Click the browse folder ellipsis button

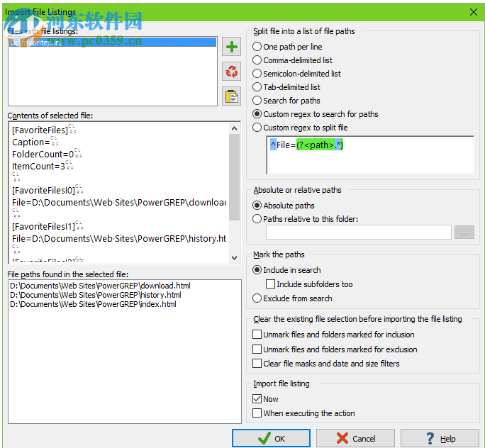coord(464,232)
